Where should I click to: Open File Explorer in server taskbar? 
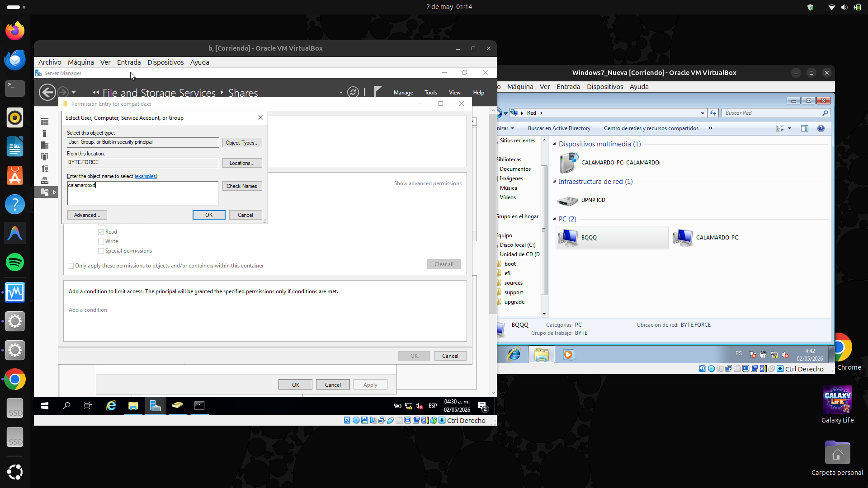click(x=133, y=406)
